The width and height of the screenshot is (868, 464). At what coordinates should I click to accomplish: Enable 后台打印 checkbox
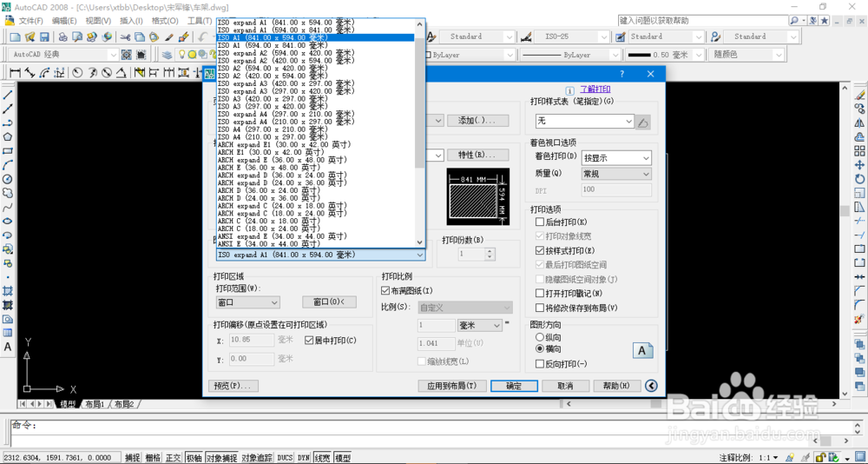pos(540,222)
